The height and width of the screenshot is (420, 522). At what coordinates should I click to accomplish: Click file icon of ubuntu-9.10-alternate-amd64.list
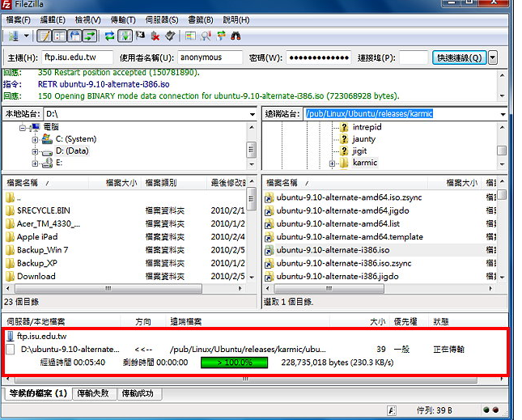click(269, 224)
